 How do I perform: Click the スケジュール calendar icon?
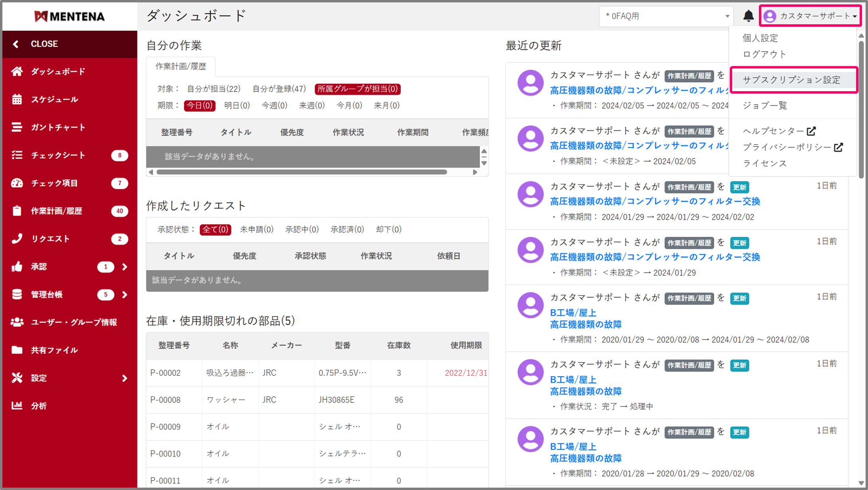(17, 100)
